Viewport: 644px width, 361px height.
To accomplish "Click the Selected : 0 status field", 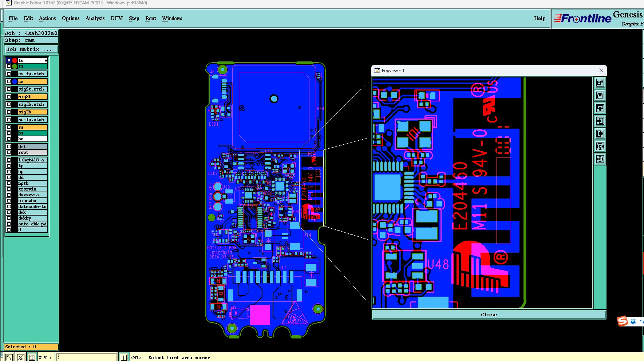I will pos(31,347).
